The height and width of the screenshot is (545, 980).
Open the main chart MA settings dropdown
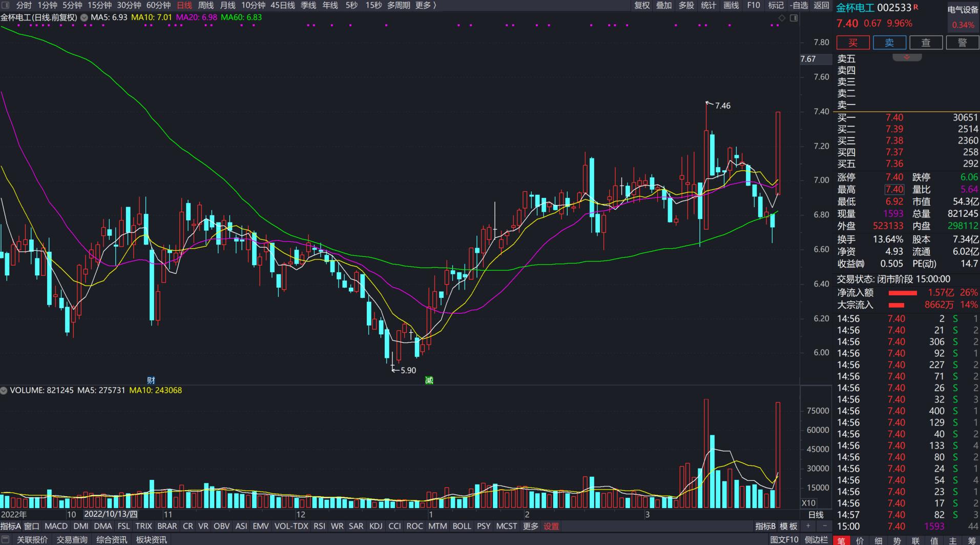(x=84, y=17)
